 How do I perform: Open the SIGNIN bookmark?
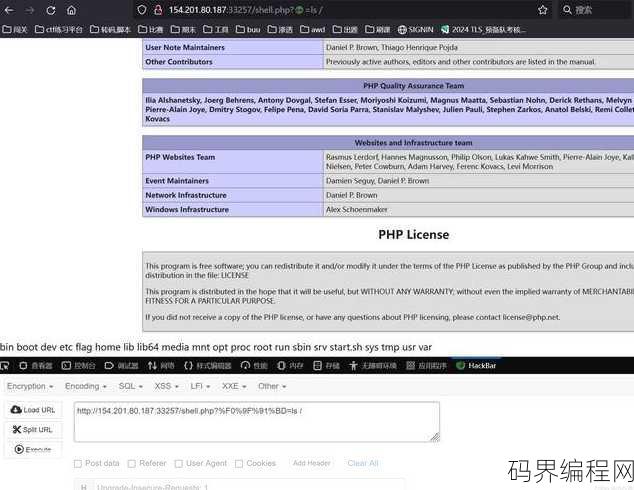click(416, 30)
